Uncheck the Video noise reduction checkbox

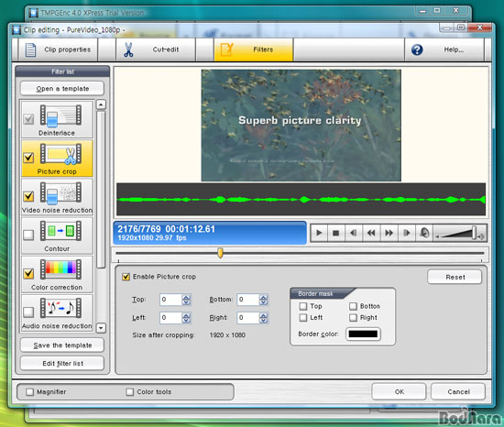pyautogui.click(x=28, y=196)
